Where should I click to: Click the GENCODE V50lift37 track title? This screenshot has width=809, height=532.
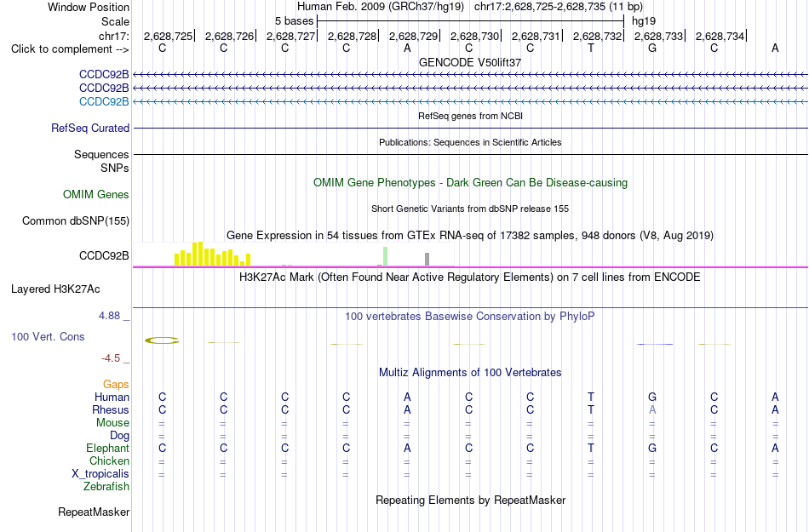pyautogui.click(x=470, y=62)
